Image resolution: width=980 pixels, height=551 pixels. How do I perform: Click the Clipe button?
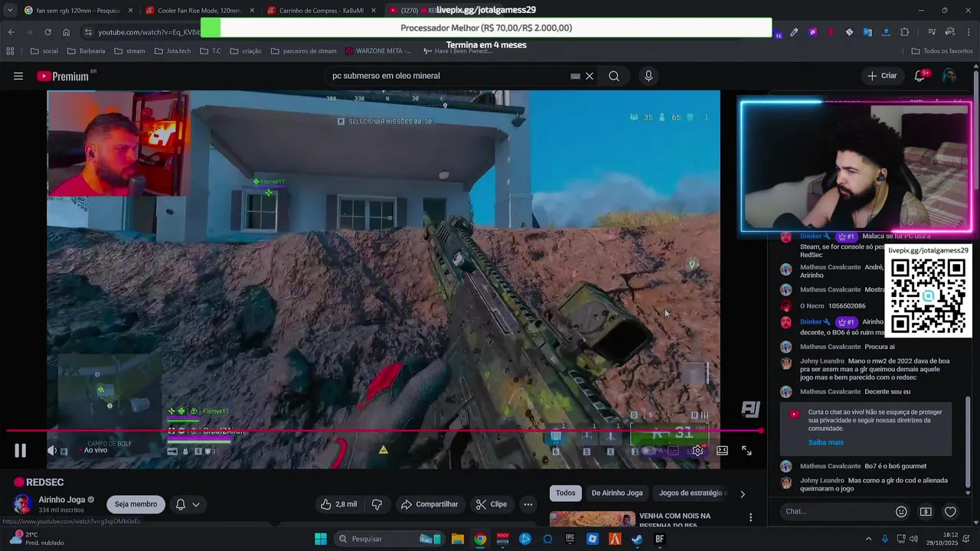coord(491,504)
